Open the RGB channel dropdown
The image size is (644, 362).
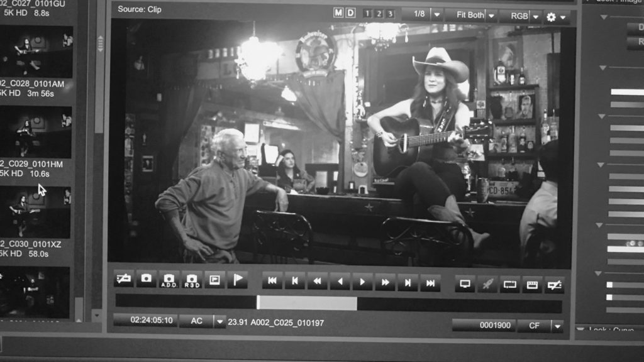click(x=535, y=17)
